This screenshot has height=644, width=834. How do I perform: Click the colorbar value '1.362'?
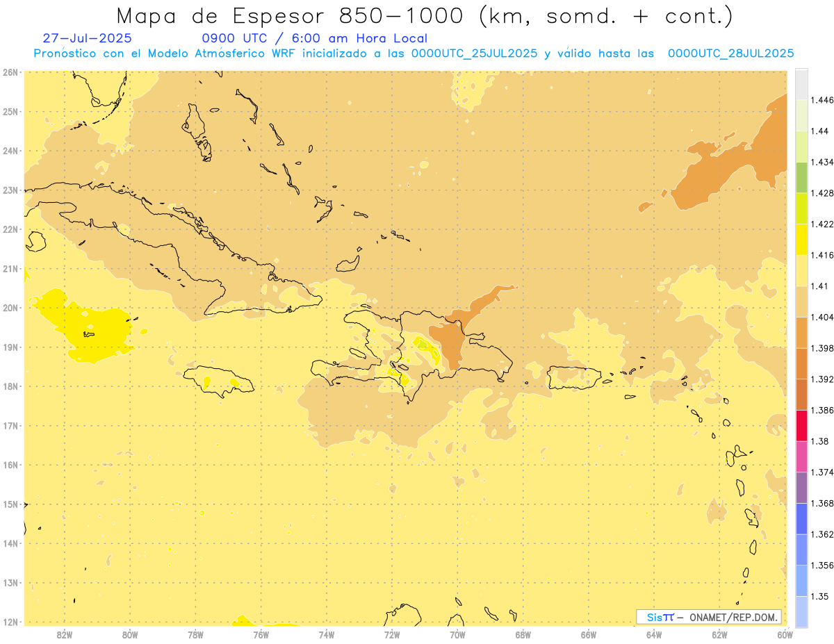pos(822,534)
